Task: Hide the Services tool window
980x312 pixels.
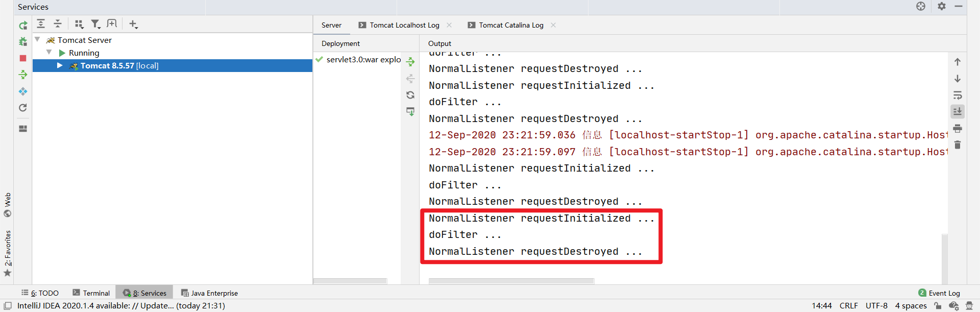Action: point(959,6)
